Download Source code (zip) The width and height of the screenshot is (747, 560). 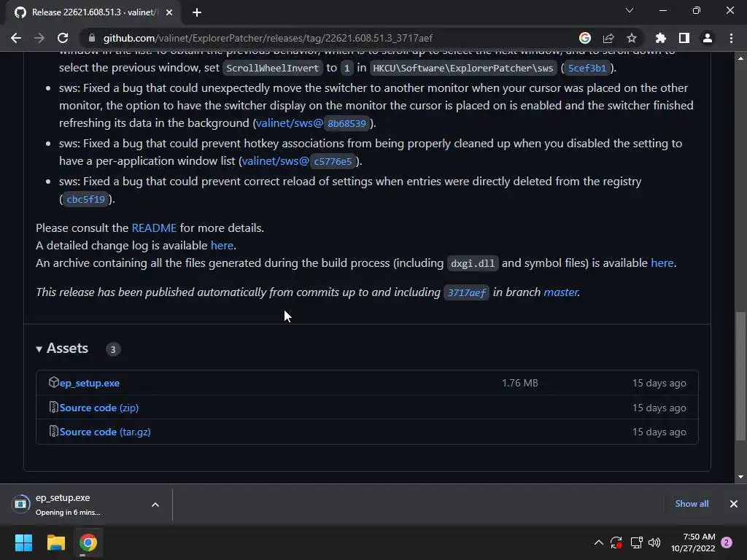(99, 408)
